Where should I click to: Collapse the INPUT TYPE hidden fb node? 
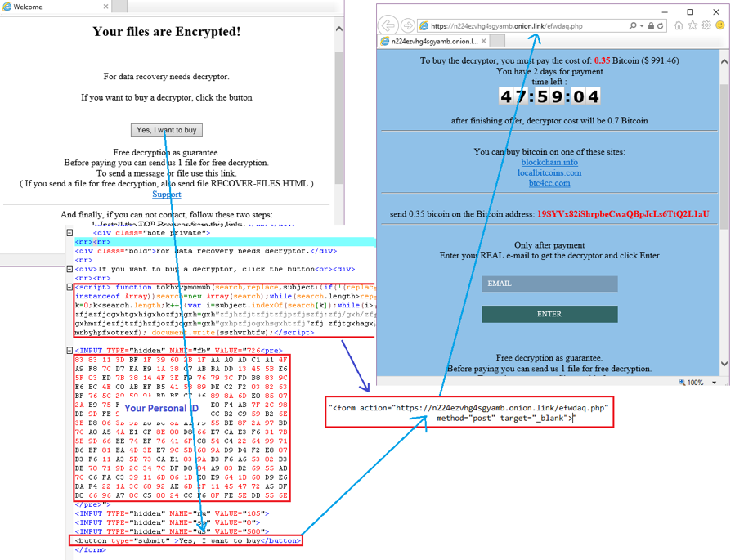pos(69,350)
